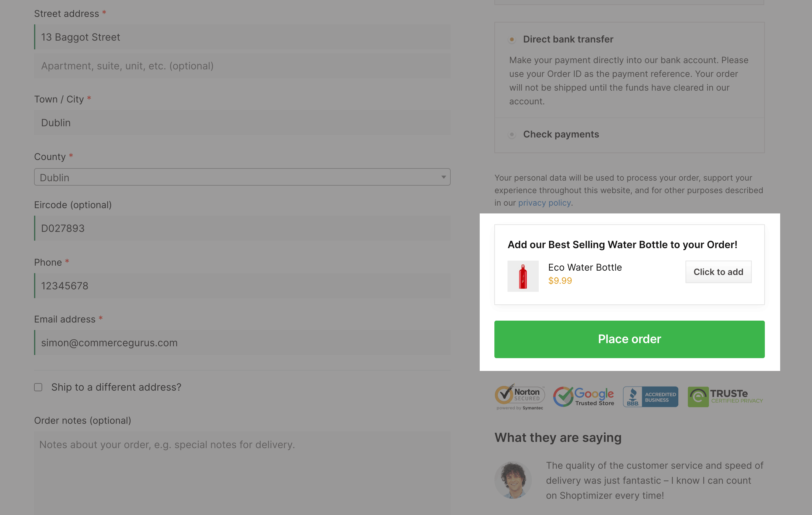This screenshot has height=515, width=812.
Task: Open the County dropdown showing Dublin
Action: [242, 177]
